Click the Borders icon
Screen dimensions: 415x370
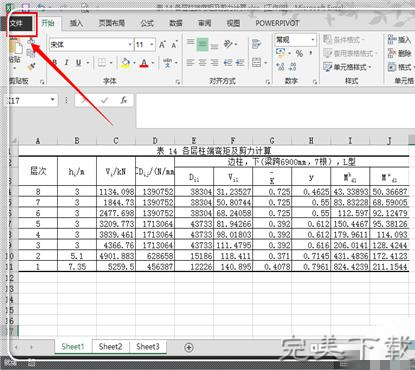pyautogui.click(x=102, y=63)
